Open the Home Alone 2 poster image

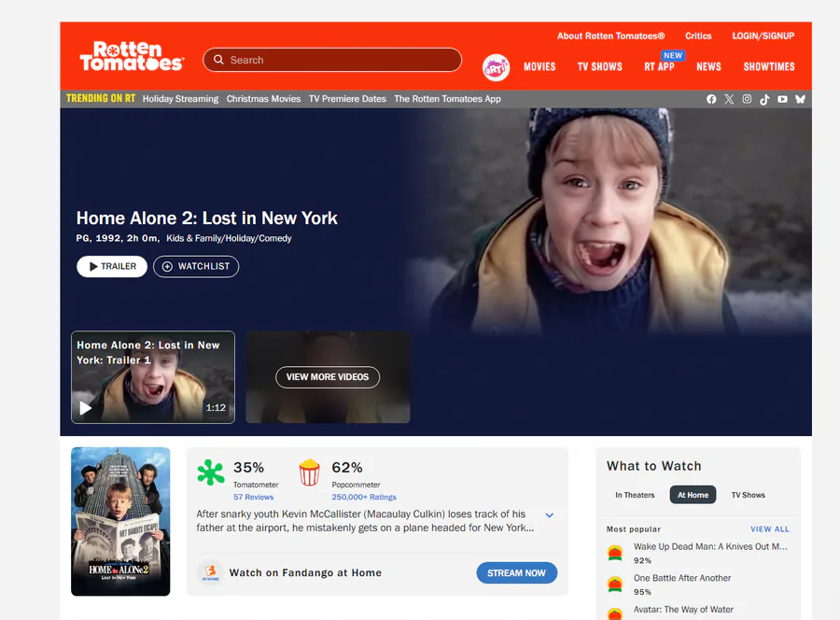click(x=120, y=521)
